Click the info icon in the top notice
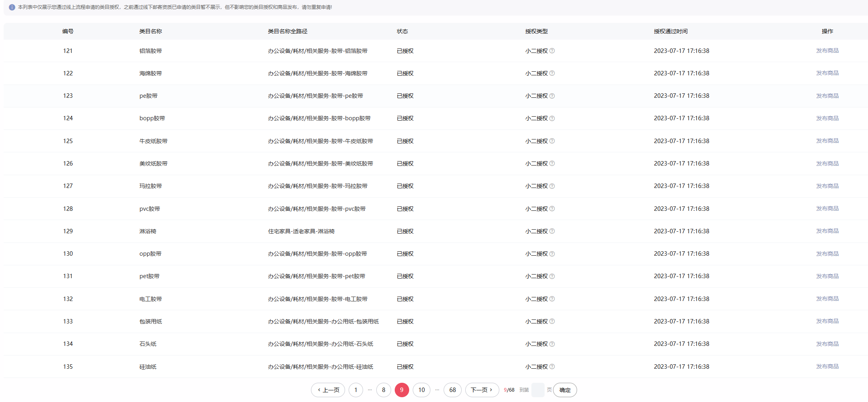 pos(12,7)
